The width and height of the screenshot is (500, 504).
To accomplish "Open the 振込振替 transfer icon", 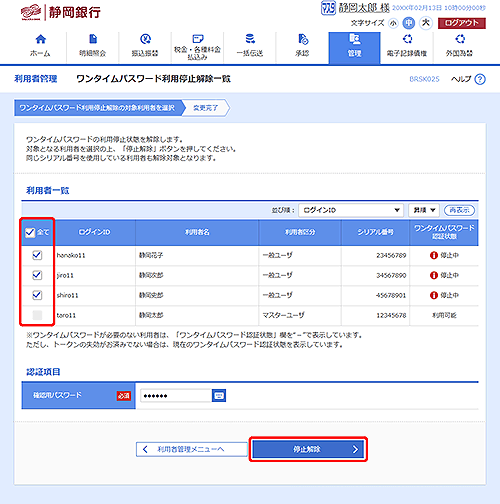I will pyautogui.click(x=145, y=39).
